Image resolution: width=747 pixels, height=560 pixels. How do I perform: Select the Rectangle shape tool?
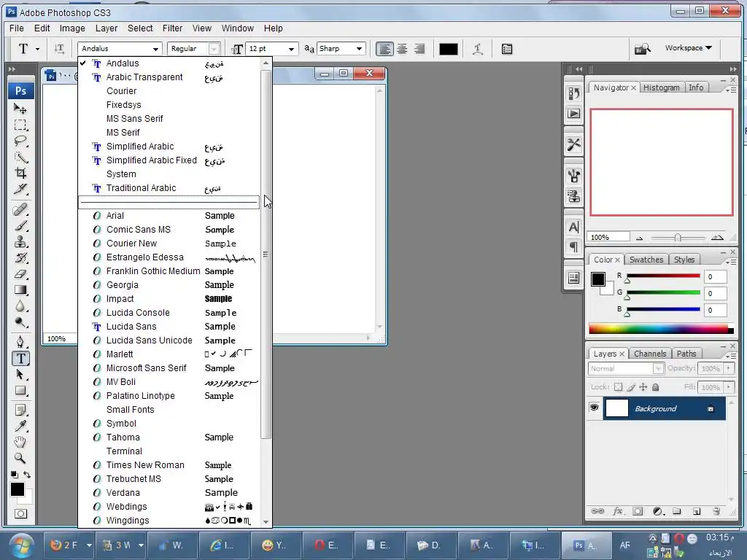[x=20, y=391]
